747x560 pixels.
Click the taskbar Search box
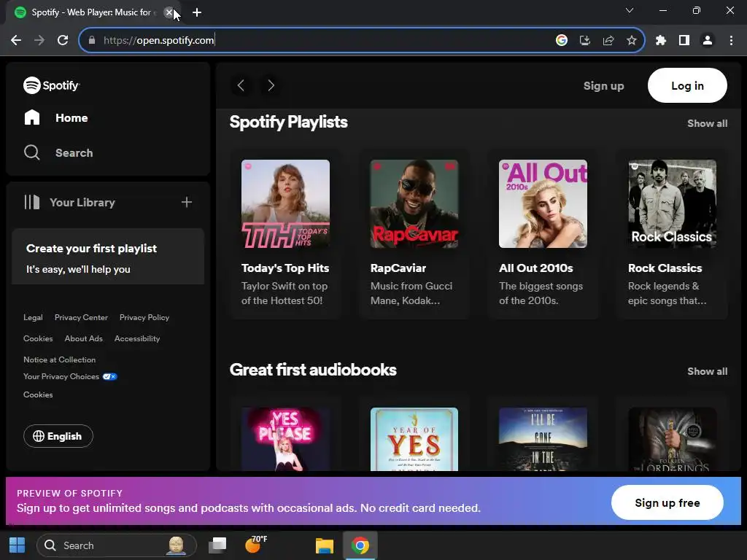tap(117, 545)
